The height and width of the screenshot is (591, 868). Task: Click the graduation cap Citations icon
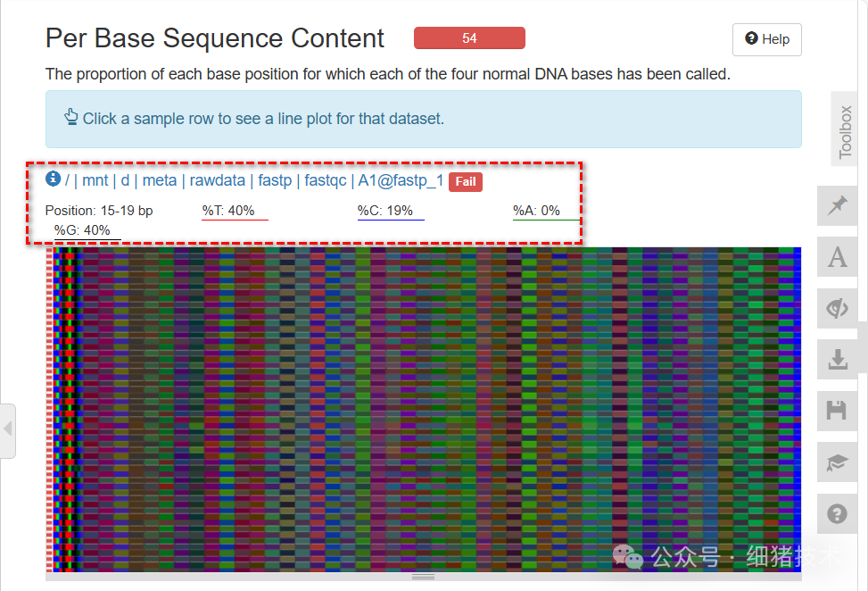[837, 462]
